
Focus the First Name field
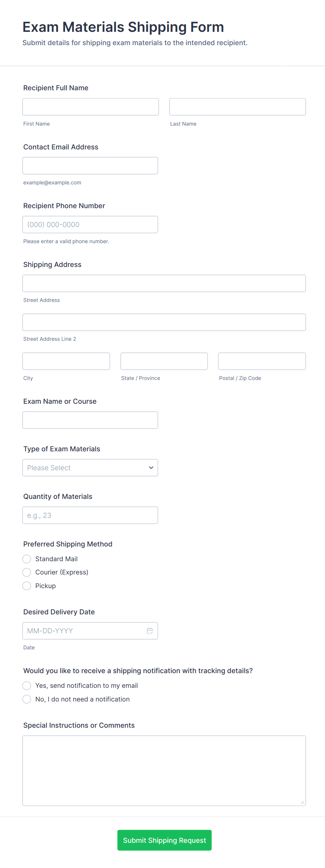[91, 107]
